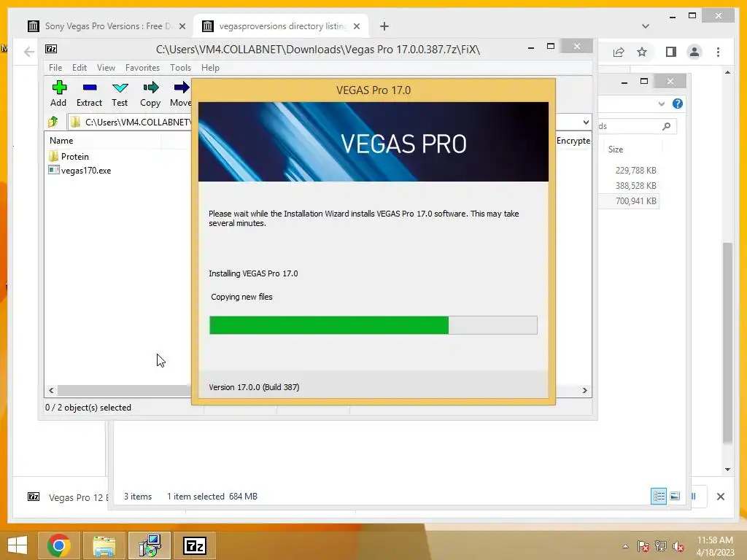
Task: Sort by the Encrypted column header
Action: (573, 141)
